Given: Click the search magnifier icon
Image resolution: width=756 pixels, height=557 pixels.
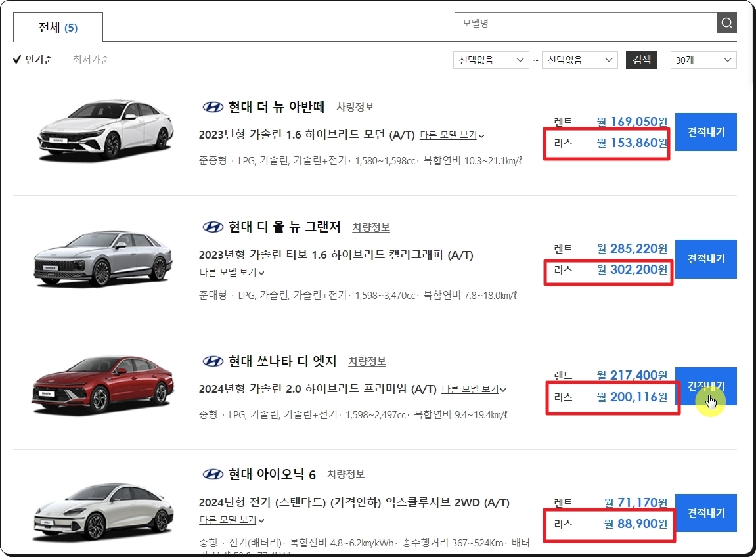Looking at the screenshot, I should pyautogui.click(x=726, y=23).
